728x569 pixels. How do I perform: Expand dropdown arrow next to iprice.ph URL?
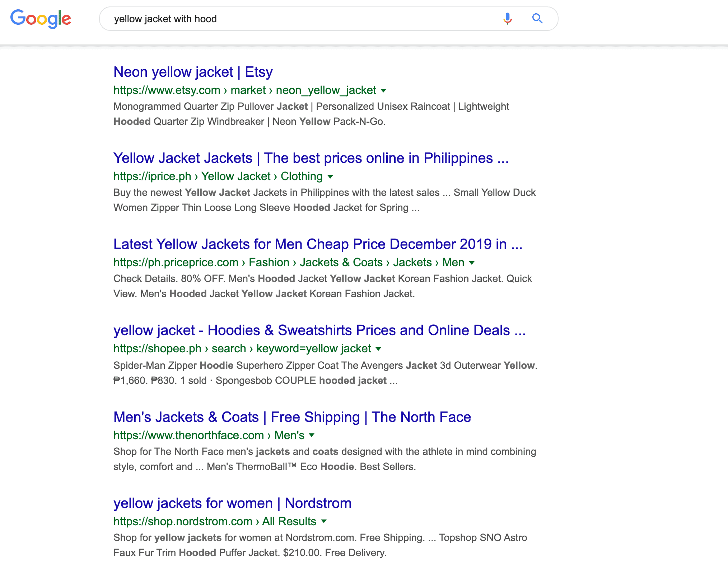click(330, 177)
